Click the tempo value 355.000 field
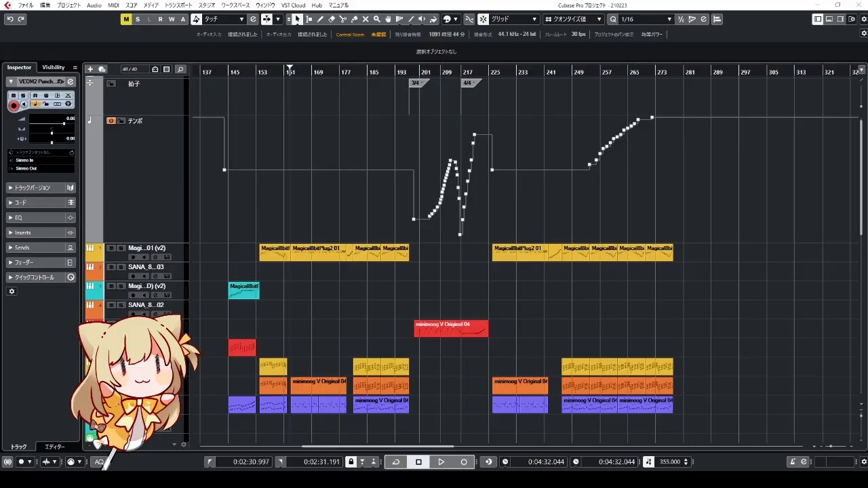 click(669, 462)
